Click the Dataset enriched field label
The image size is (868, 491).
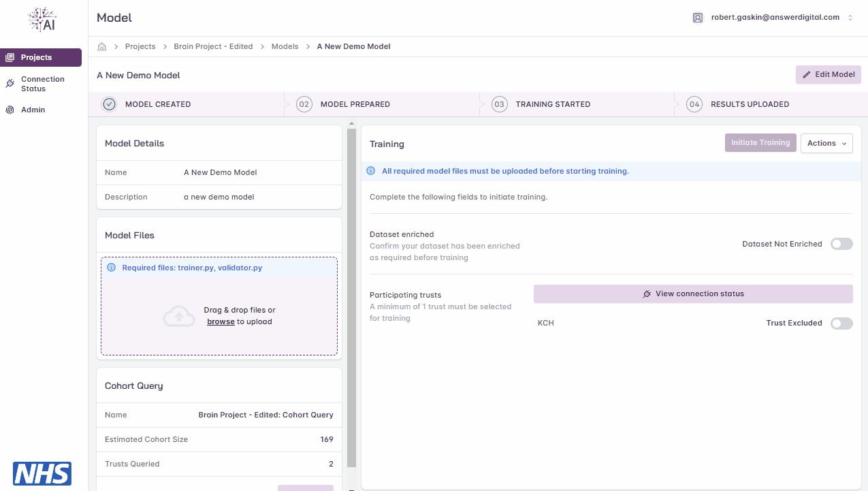(402, 234)
